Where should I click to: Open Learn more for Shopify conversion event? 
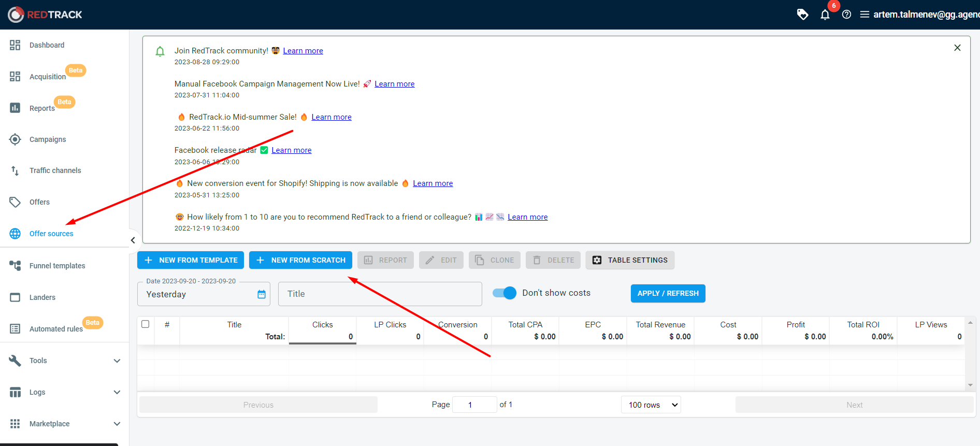433,183
